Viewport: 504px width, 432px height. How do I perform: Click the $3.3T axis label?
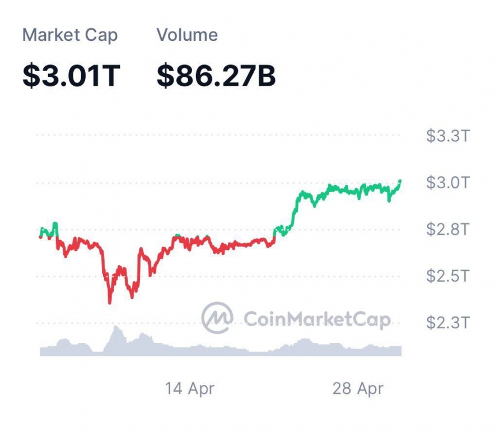[448, 136]
